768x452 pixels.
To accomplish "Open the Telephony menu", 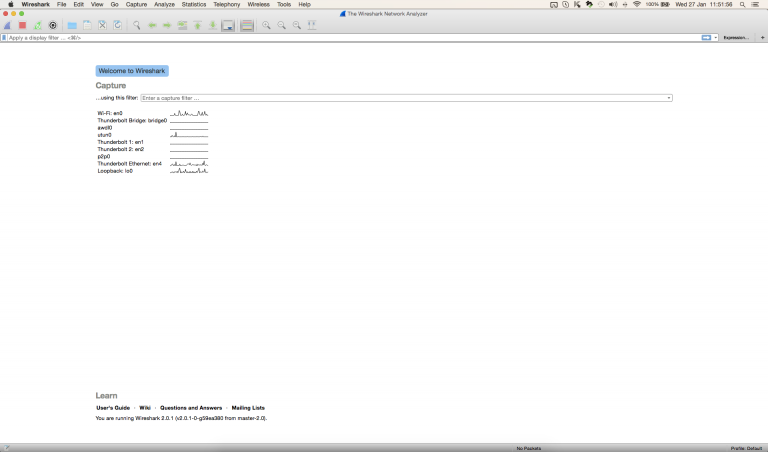I will click(227, 4).
